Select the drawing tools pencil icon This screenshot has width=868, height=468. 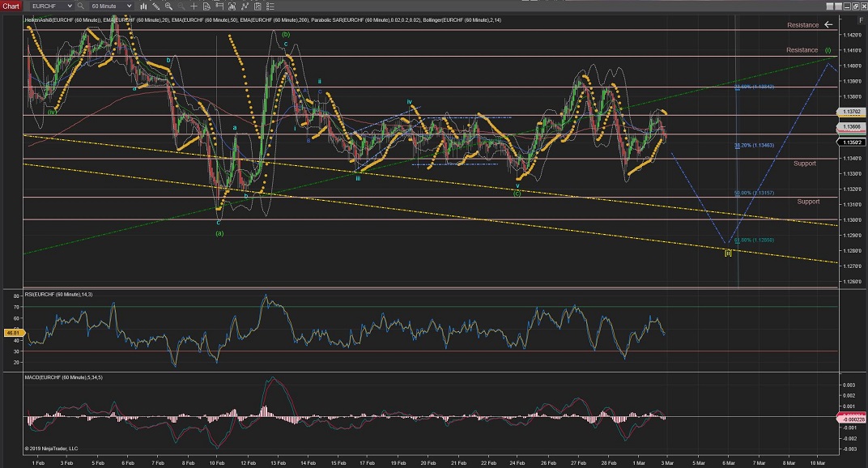tap(155, 6)
